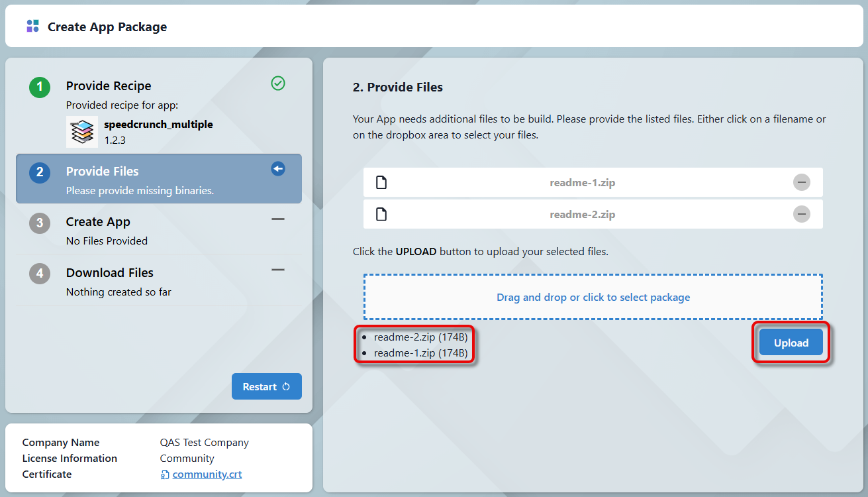
Task: Click the dash icon beside Download Files
Action: (278, 270)
